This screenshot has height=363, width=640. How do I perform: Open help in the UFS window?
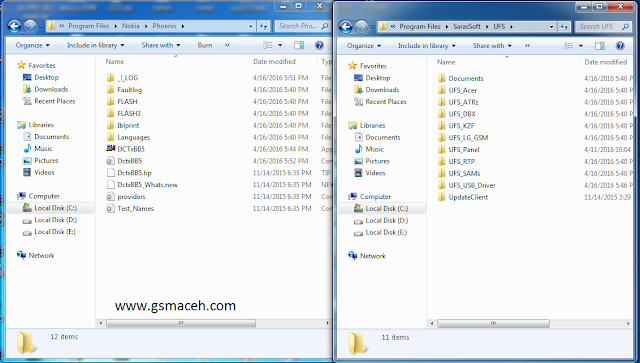pyautogui.click(x=620, y=46)
